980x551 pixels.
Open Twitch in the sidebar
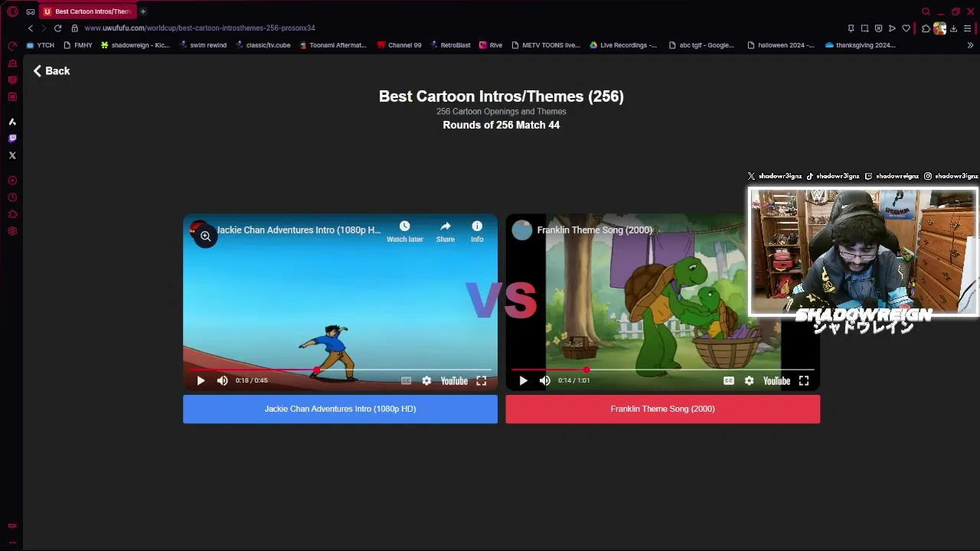[x=12, y=139]
